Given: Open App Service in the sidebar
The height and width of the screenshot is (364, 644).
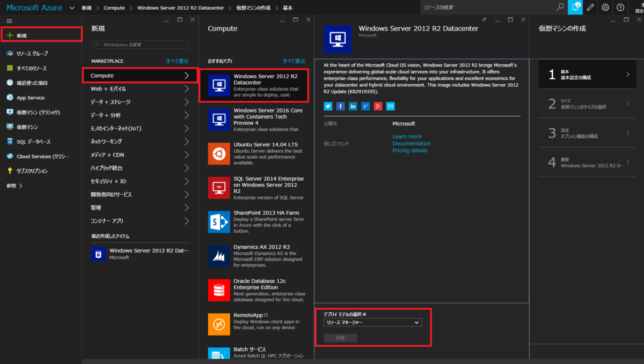Looking at the screenshot, I should [41, 98].
